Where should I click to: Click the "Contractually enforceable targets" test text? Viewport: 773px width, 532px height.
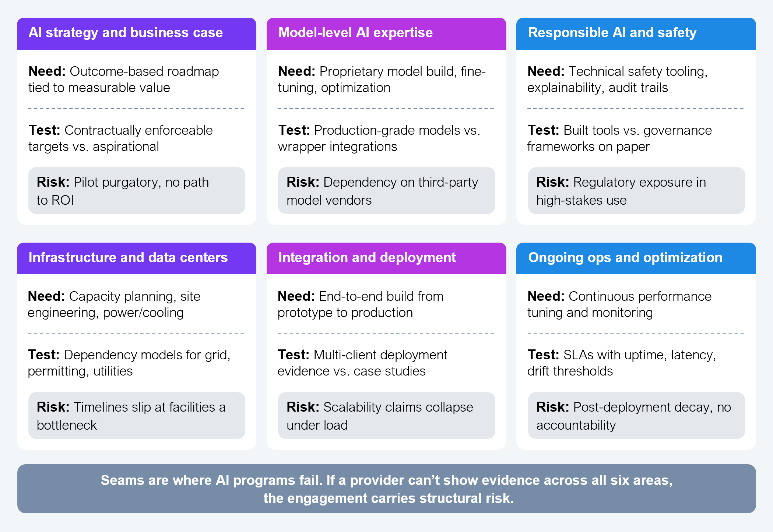click(121, 138)
